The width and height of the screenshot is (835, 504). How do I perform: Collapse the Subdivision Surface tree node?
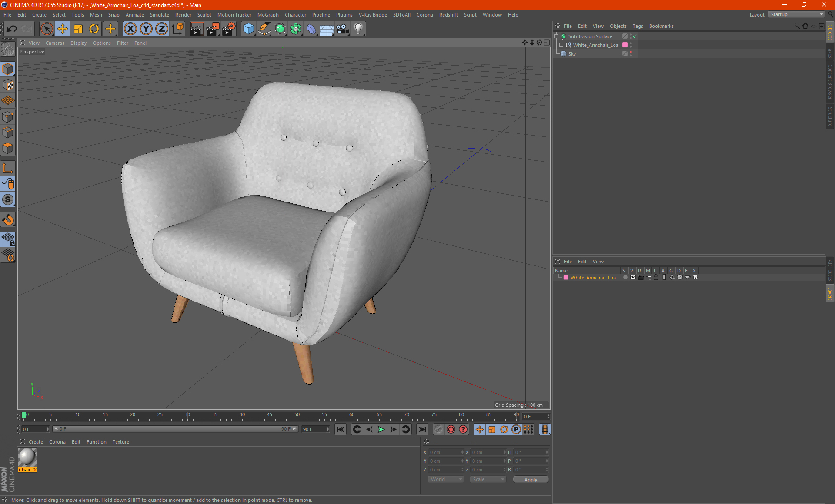557,36
